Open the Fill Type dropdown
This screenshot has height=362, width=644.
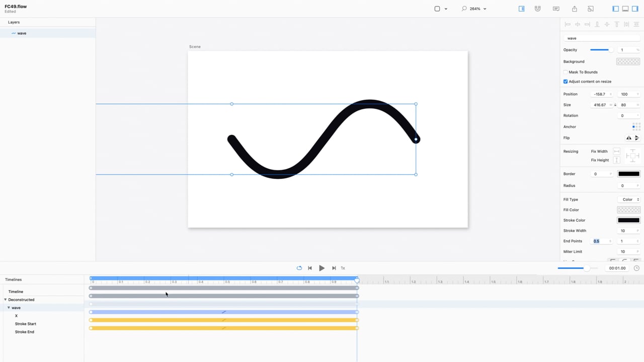[628, 200]
